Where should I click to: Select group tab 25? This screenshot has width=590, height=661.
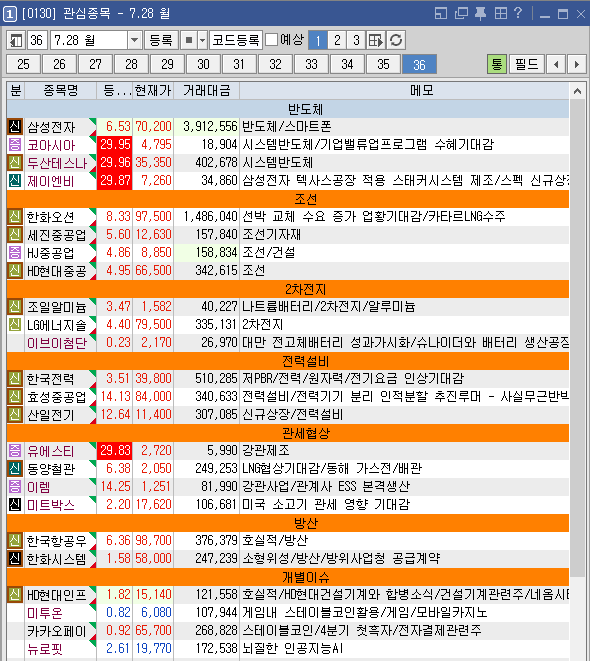tap(24, 64)
